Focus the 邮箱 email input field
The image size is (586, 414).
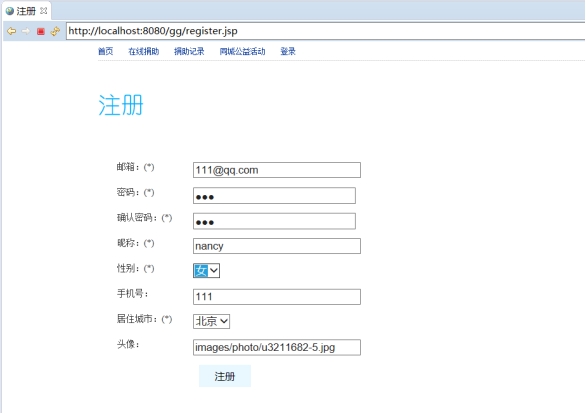277,170
